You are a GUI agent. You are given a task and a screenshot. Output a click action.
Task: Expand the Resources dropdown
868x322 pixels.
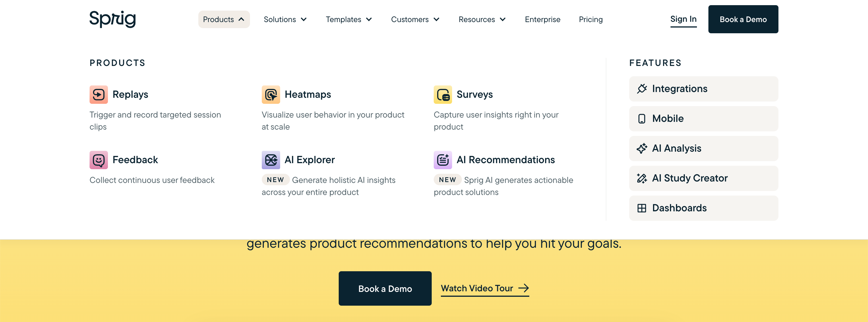(482, 19)
